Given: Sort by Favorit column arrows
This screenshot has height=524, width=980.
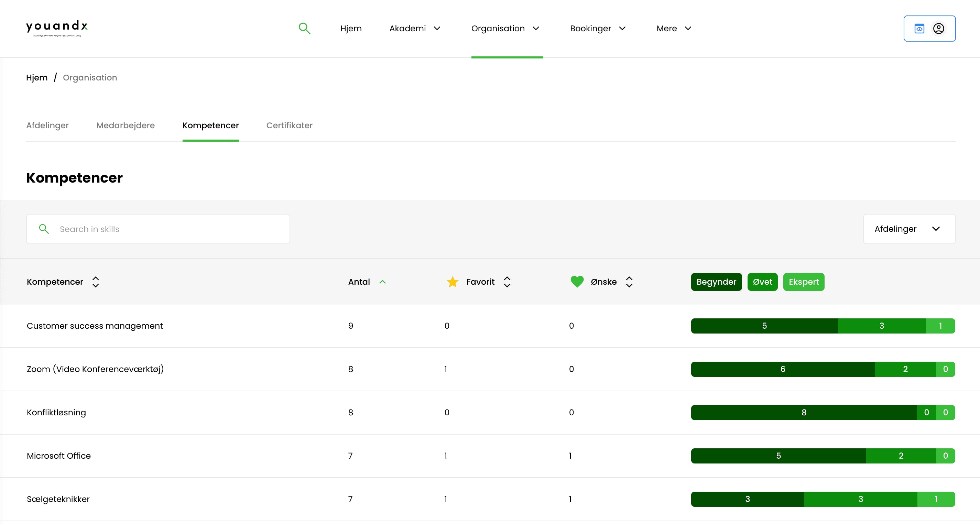Looking at the screenshot, I should pos(507,282).
